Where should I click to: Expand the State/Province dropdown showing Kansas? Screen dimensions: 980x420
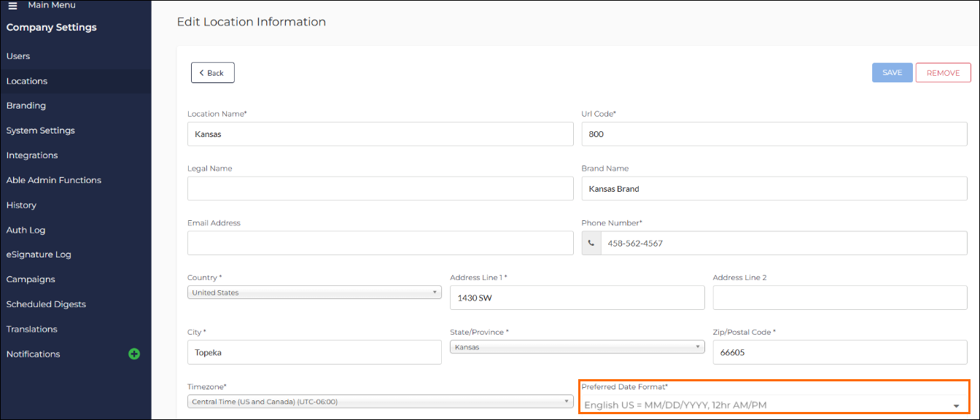point(577,347)
